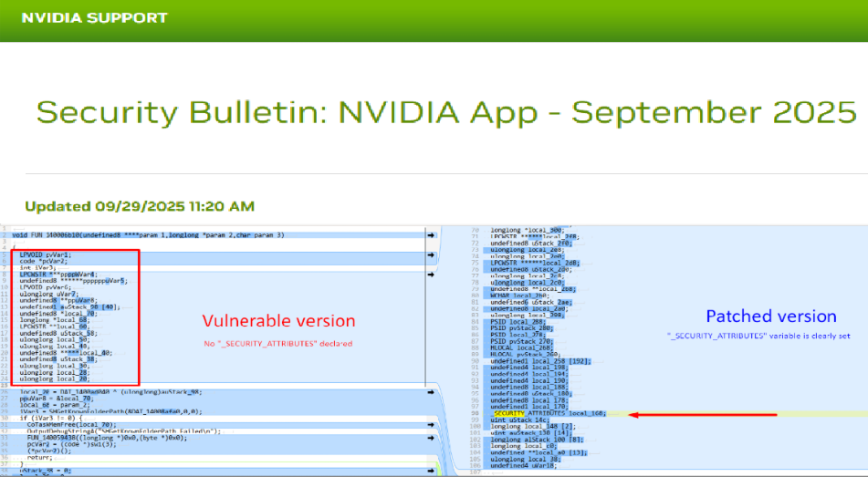
Task: Select the local_68 = param_2 statement
Action: [54, 405]
